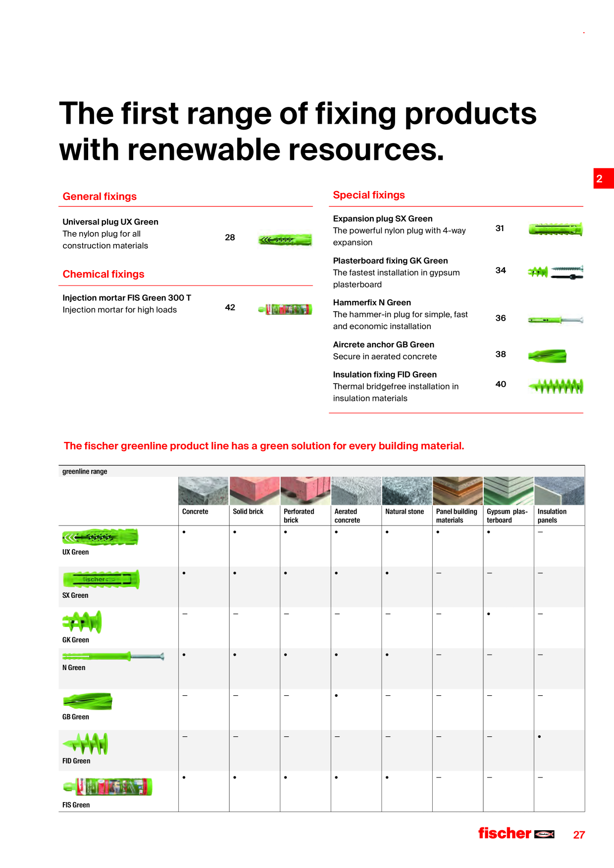Click the FID Green fixing picture in table

click(x=85, y=744)
